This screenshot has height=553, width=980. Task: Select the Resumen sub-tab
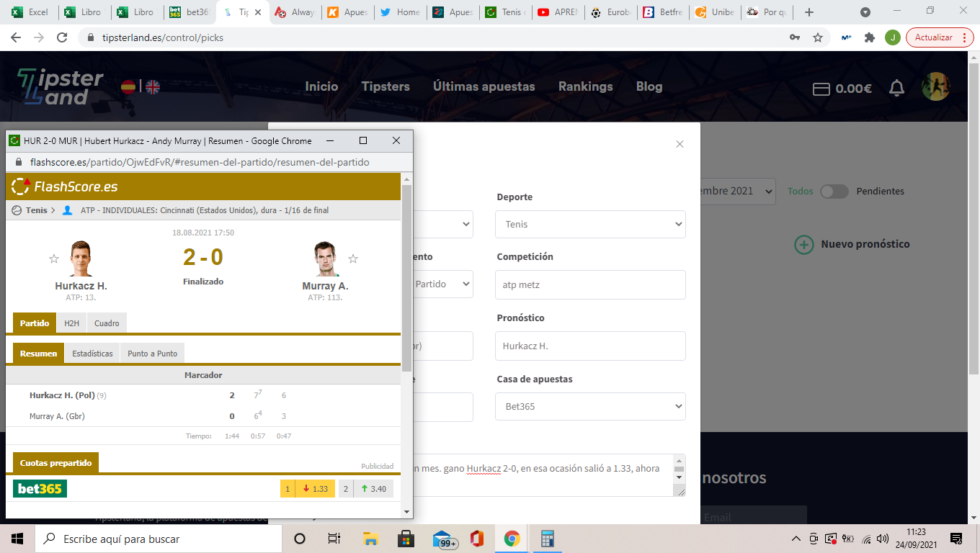click(x=38, y=354)
